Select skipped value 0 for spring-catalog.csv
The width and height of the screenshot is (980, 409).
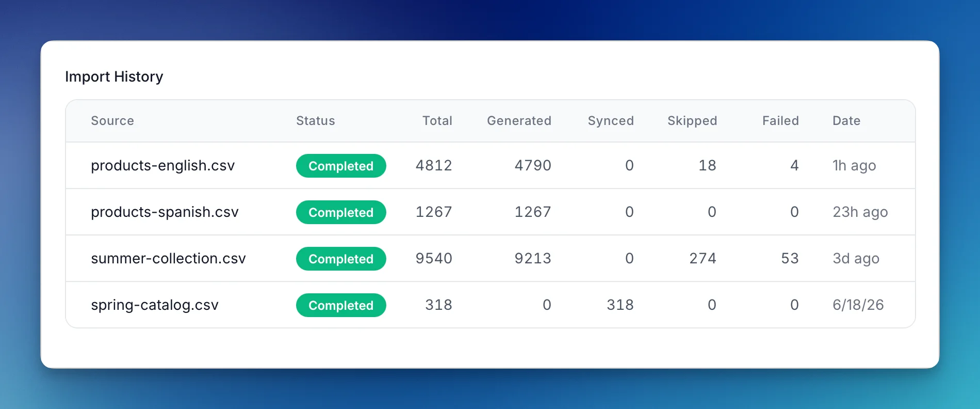(712, 305)
